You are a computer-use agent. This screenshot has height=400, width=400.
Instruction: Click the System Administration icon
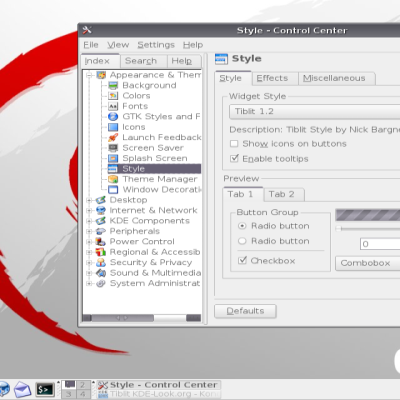pos(101,283)
